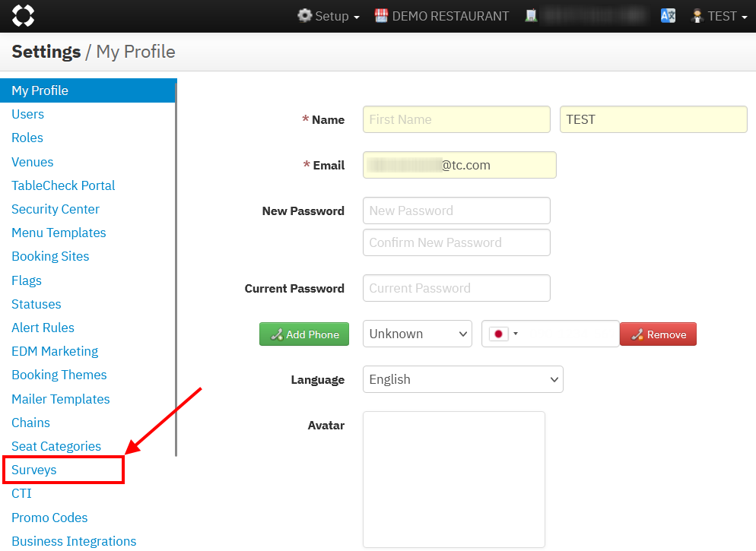Open the Promo Codes settings page

coord(49,518)
